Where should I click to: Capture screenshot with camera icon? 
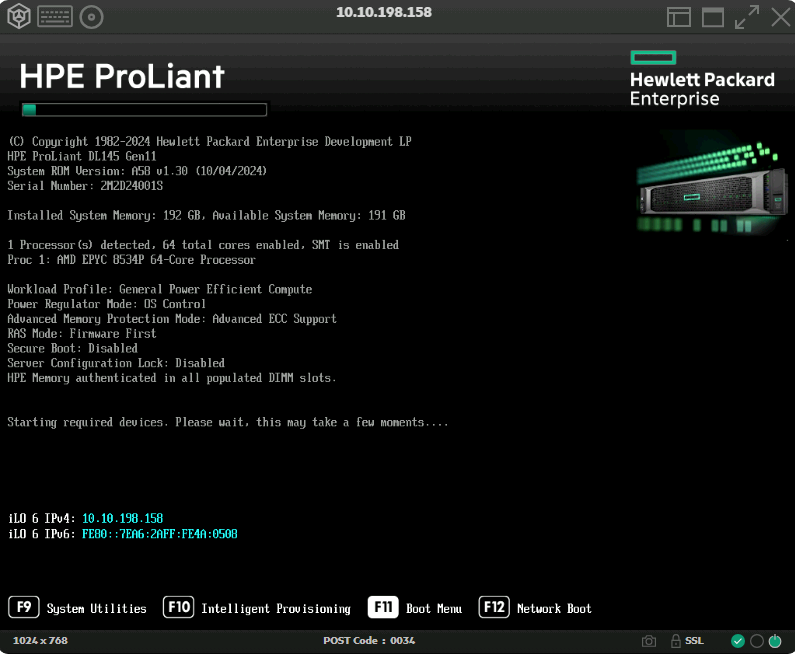click(x=648, y=641)
